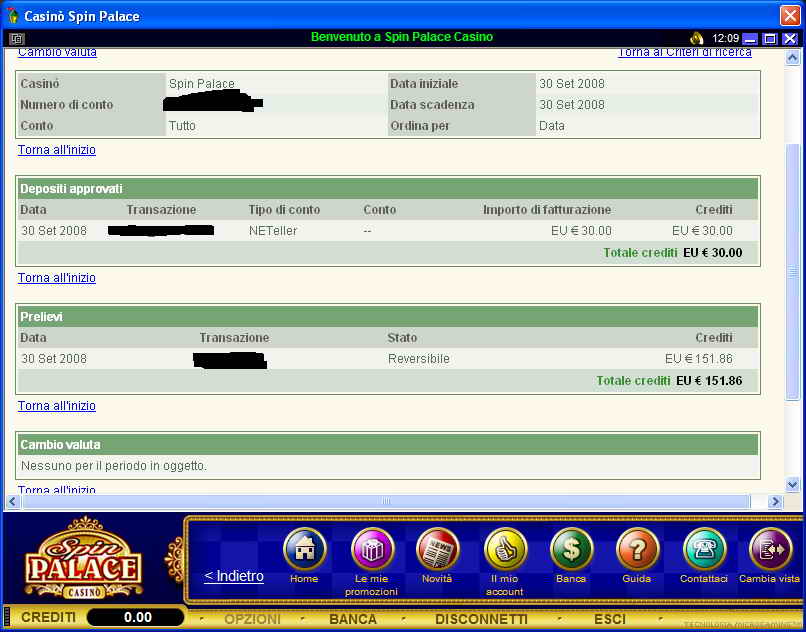The image size is (806, 632).
Task: Click the Importo di fatturazione column header
Action: pos(547,210)
